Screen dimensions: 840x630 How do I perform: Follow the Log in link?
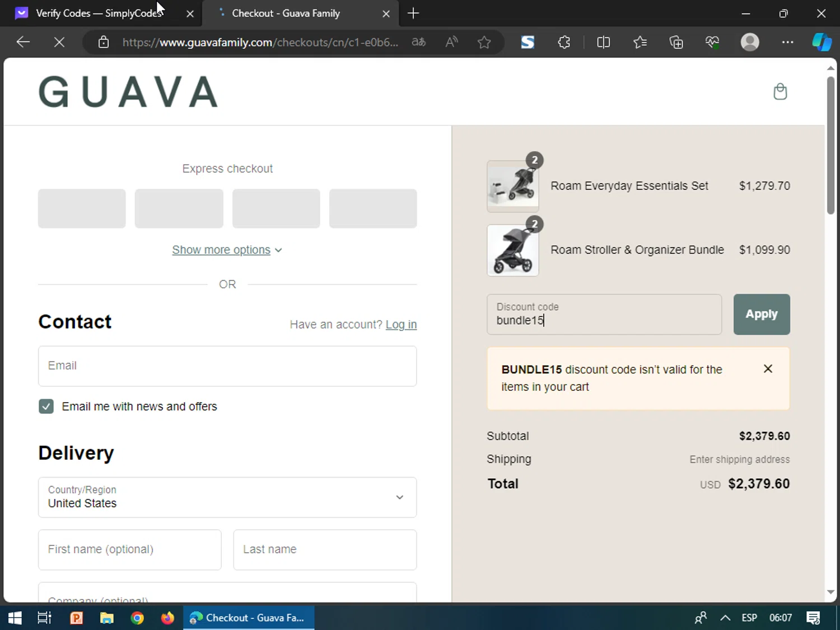click(401, 324)
